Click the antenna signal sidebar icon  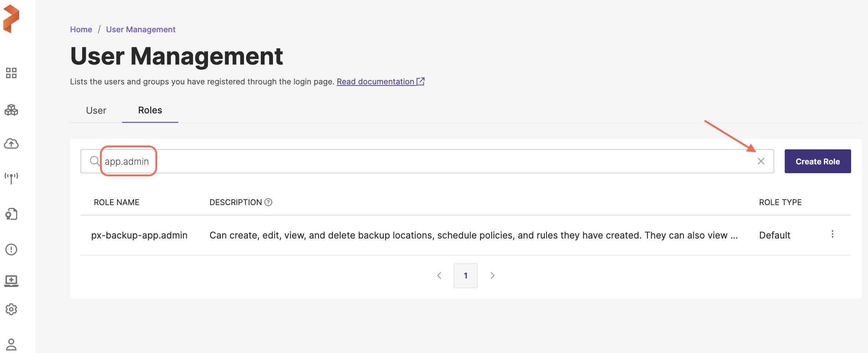(x=11, y=178)
